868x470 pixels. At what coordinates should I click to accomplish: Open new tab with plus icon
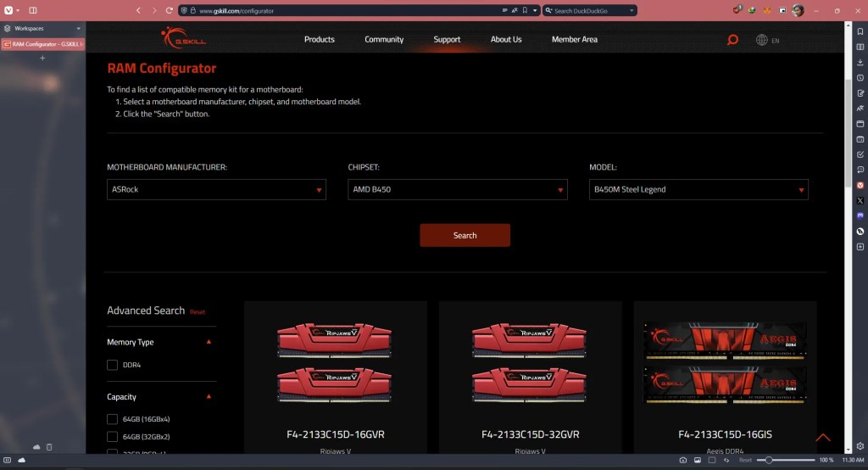pos(42,58)
